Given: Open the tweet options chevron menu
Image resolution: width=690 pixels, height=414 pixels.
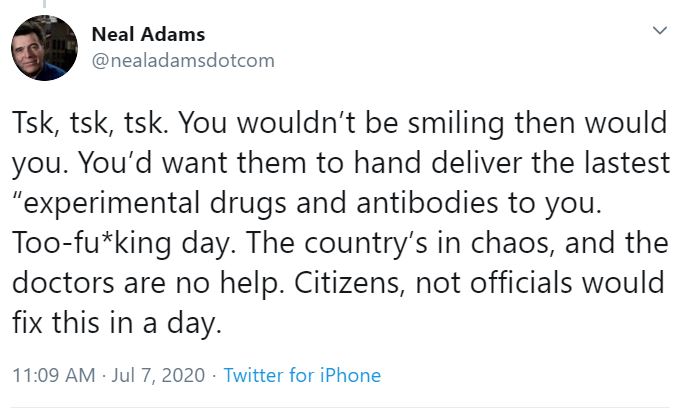Looking at the screenshot, I should (x=659, y=32).
